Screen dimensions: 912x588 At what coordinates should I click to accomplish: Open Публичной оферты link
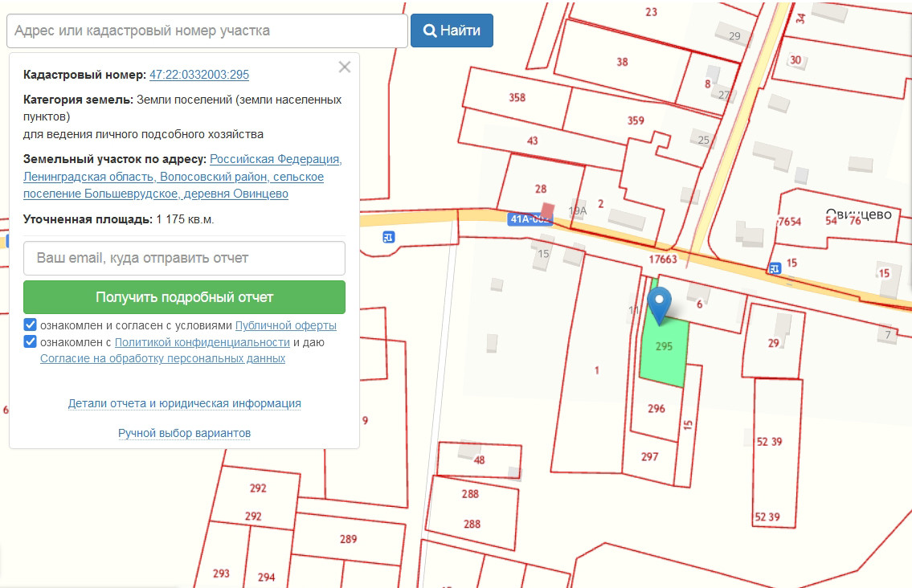pos(285,325)
